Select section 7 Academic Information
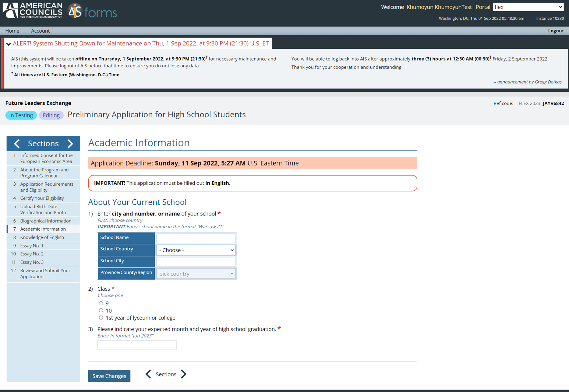The image size is (569, 392). click(x=43, y=229)
